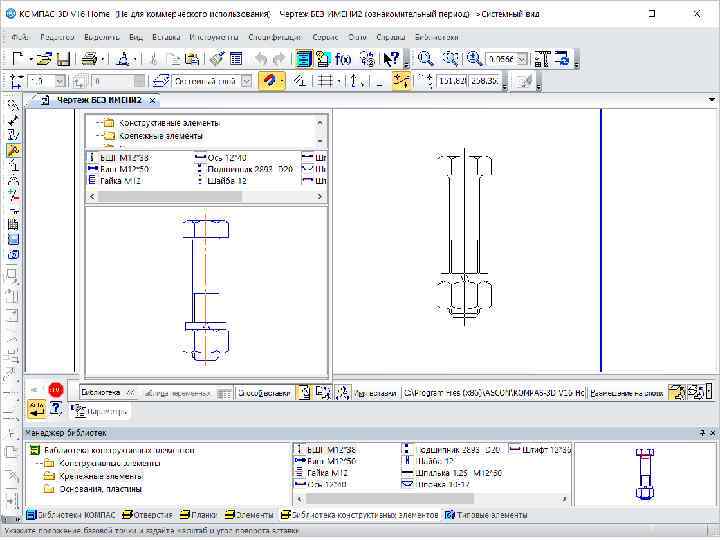Open the Вставка menu

[x=166, y=37]
